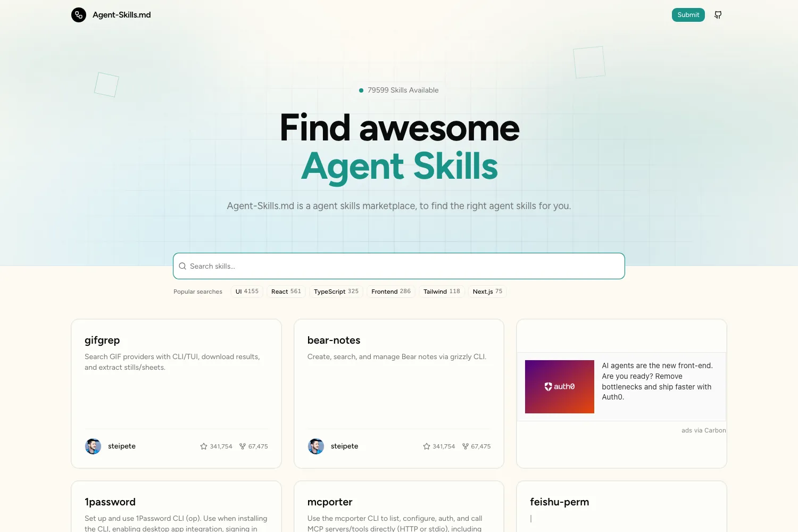This screenshot has height=532, width=798.
Task: Click the Popular searches label
Action: pyautogui.click(x=198, y=292)
